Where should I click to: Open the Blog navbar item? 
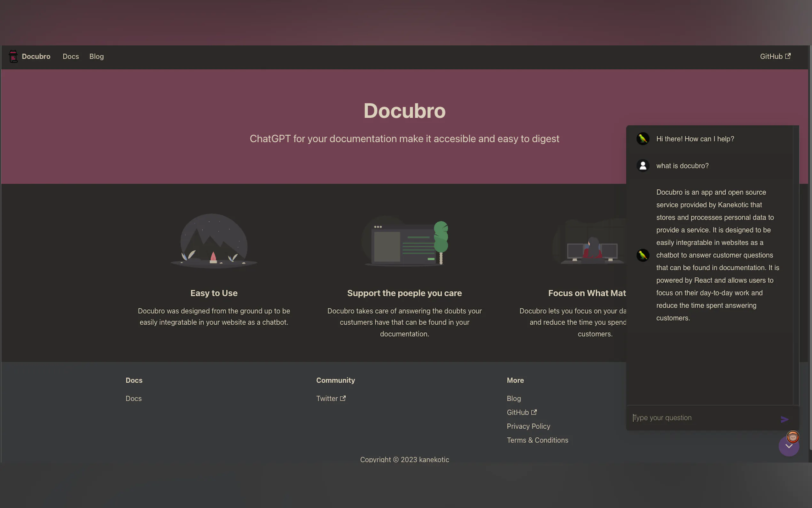point(96,56)
